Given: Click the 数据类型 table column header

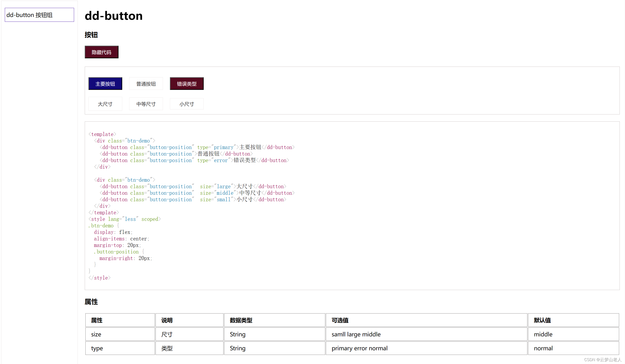Looking at the screenshot, I should pos(274,320).
